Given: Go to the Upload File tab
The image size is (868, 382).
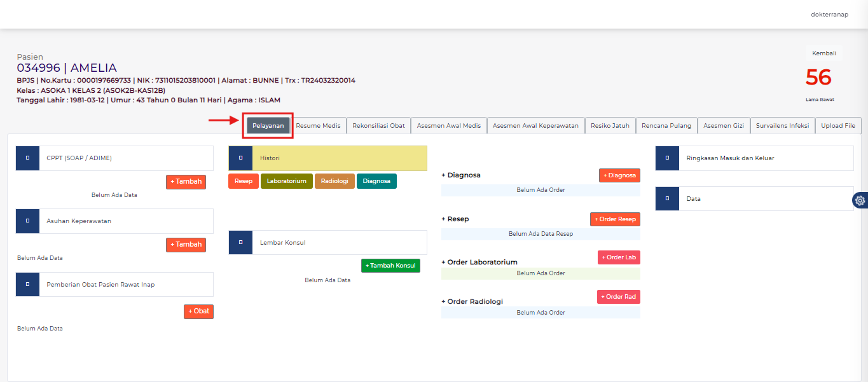Looking at the screenshot, I should [837, 126].
